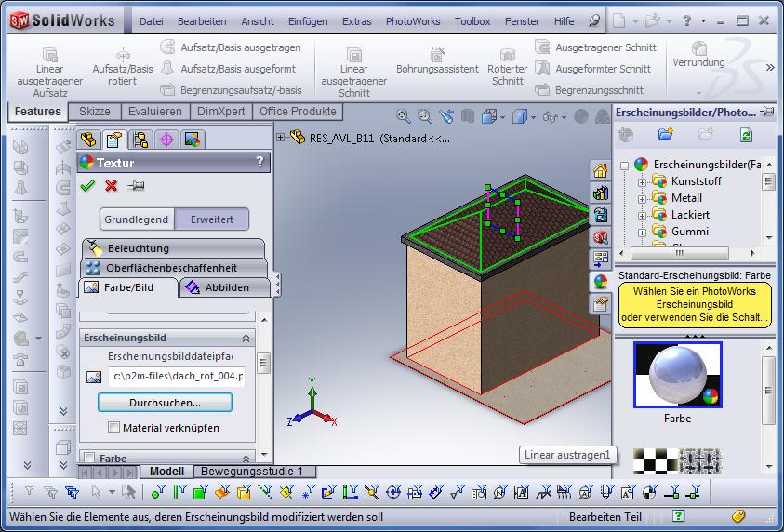Image resolution: width=784 pixels, height=532 pixels.
Task: Click the Aufsatz/Basis rotiert tool
Action: point(122,55)
